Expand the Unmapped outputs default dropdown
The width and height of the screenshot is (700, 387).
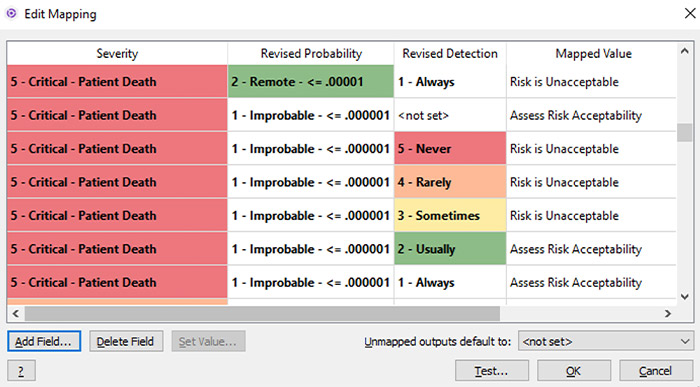click(685, 341)
